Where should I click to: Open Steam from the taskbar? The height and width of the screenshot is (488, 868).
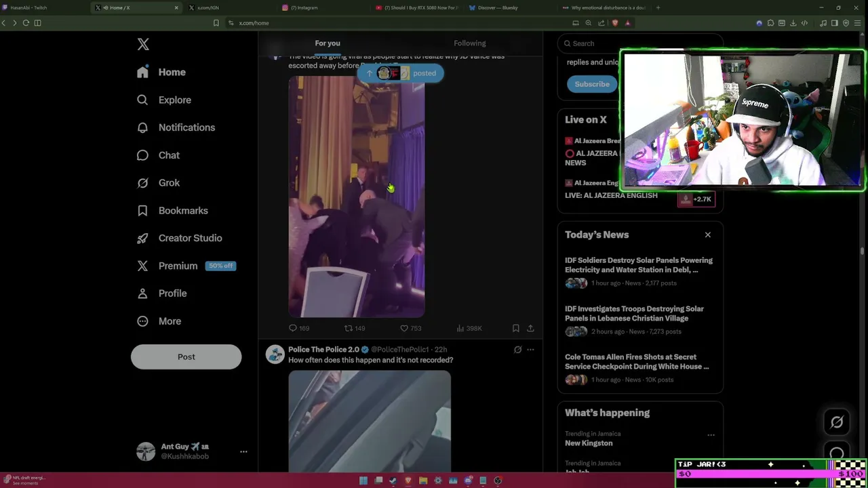click(x=393, y=481)
